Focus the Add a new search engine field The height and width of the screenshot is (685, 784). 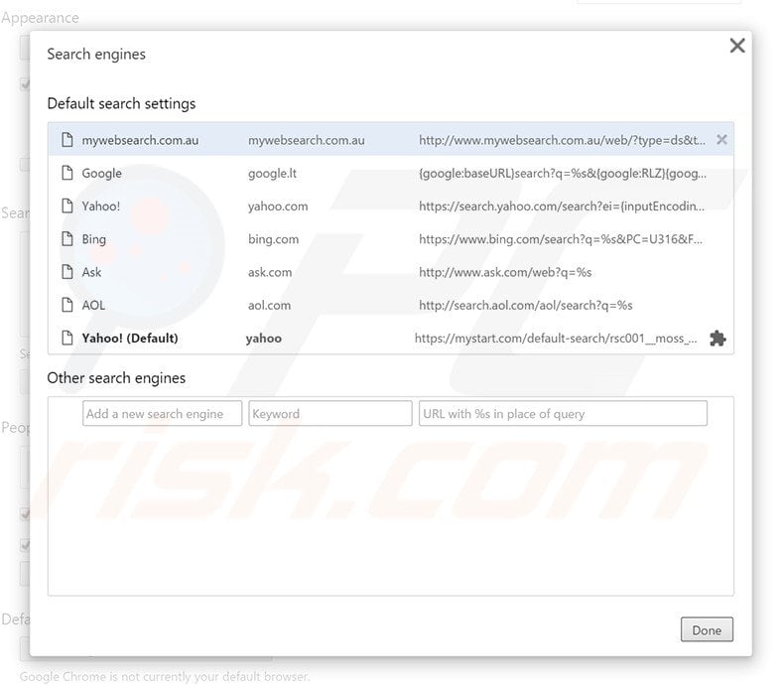click(162, 414)
